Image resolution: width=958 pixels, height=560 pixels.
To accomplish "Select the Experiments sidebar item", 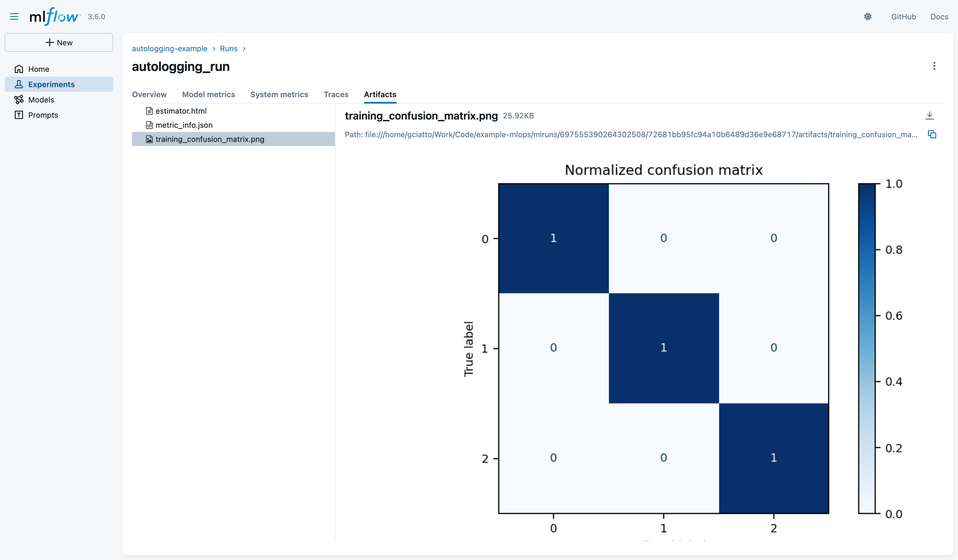I will [x=51, y=84].
